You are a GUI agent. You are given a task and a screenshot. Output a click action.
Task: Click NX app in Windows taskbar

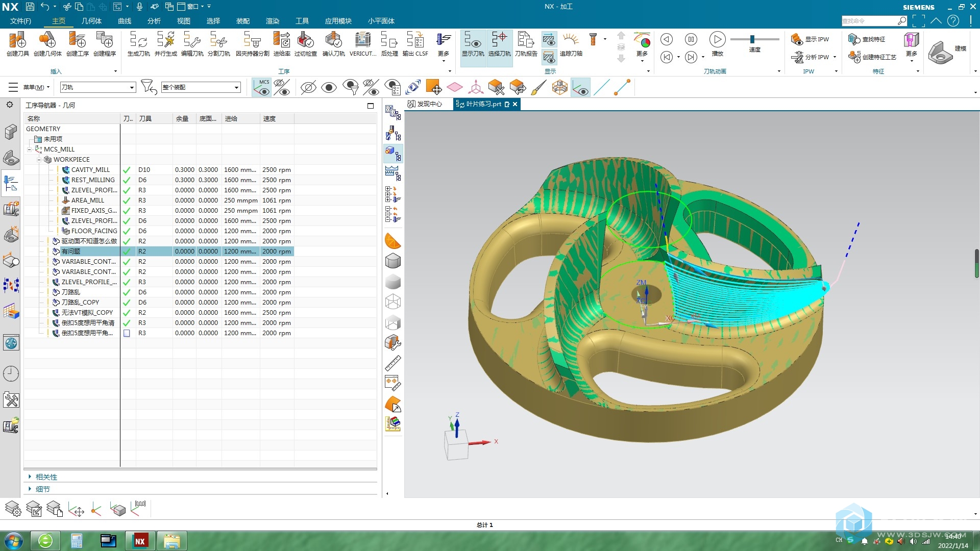140,541
